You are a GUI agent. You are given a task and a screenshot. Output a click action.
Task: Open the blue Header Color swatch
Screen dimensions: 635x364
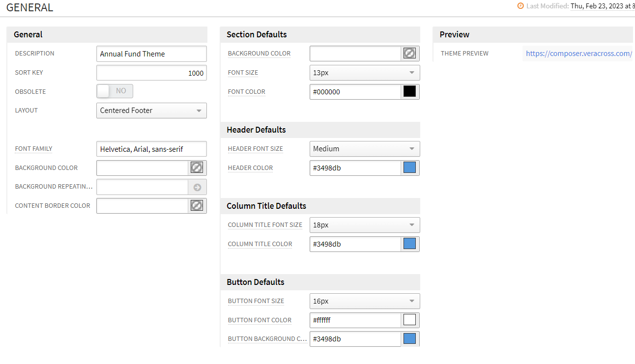tap(409, 168)
